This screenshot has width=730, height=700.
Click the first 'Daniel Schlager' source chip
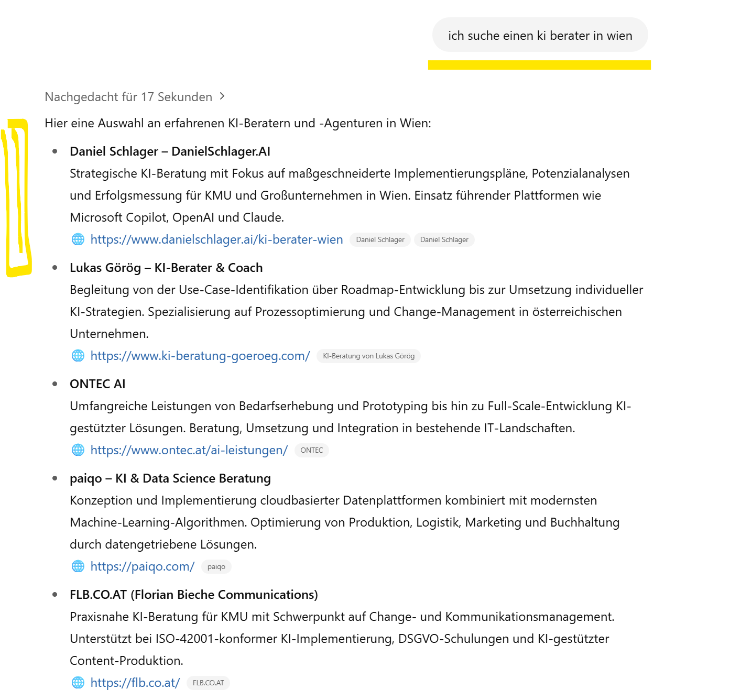click(380, 239)
